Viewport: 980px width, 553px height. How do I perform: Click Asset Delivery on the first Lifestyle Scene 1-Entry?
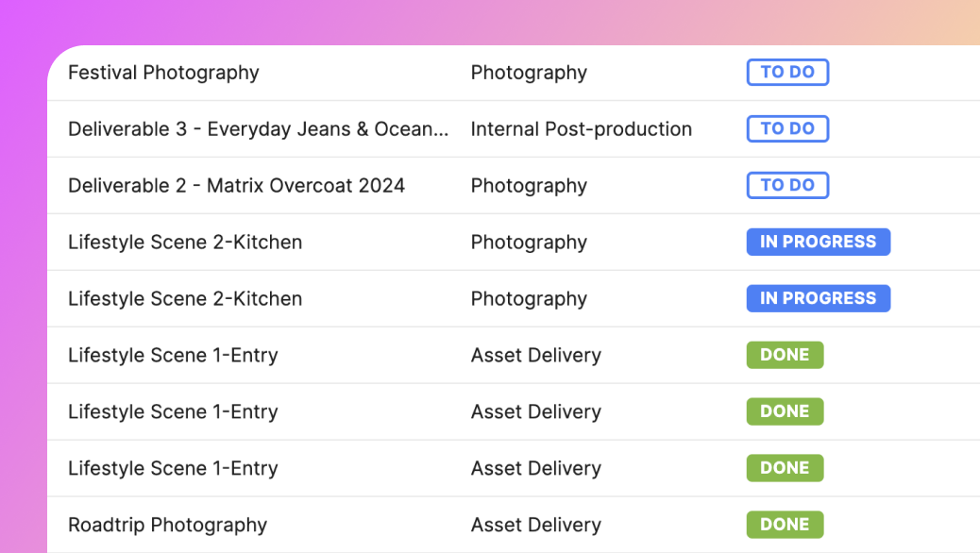tap(536, 355)
